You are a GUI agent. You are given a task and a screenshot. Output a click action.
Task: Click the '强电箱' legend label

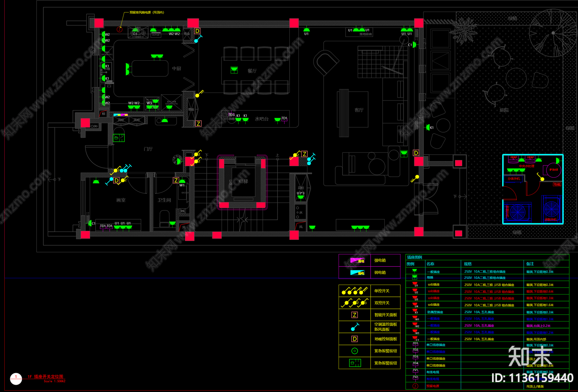pyautogui.click(x=380, y=260)
